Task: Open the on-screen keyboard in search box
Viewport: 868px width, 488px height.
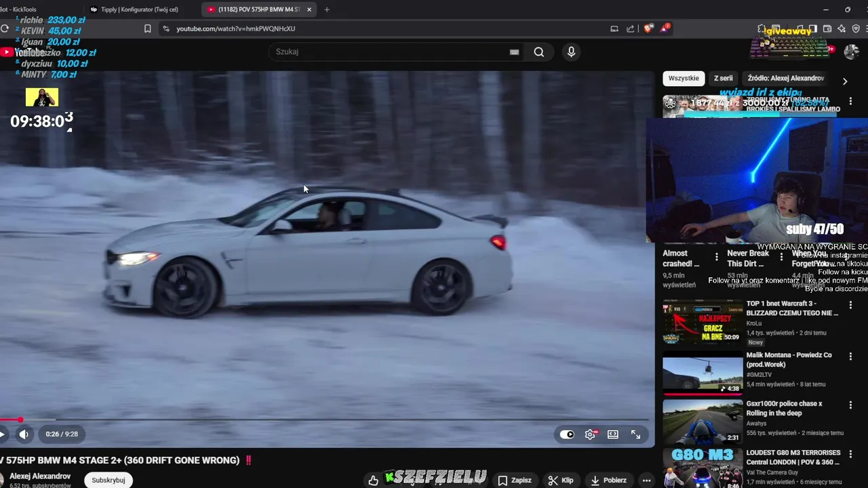Action: [514, 52]
